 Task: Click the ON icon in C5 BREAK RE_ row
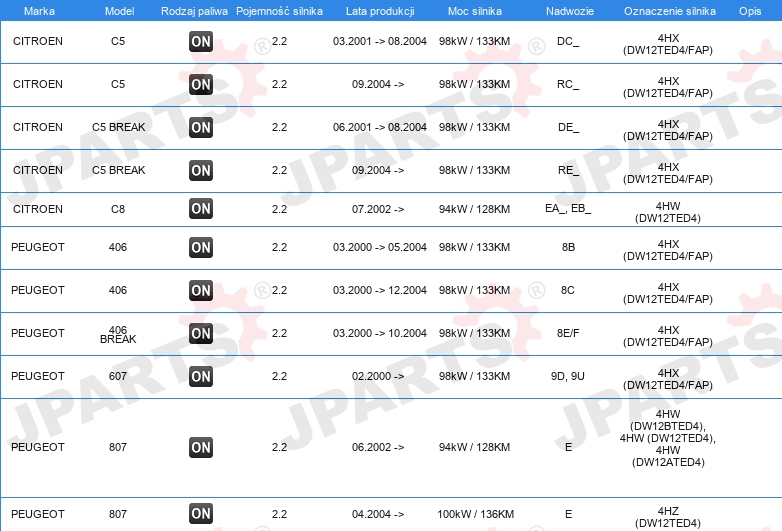coord(201,170)
